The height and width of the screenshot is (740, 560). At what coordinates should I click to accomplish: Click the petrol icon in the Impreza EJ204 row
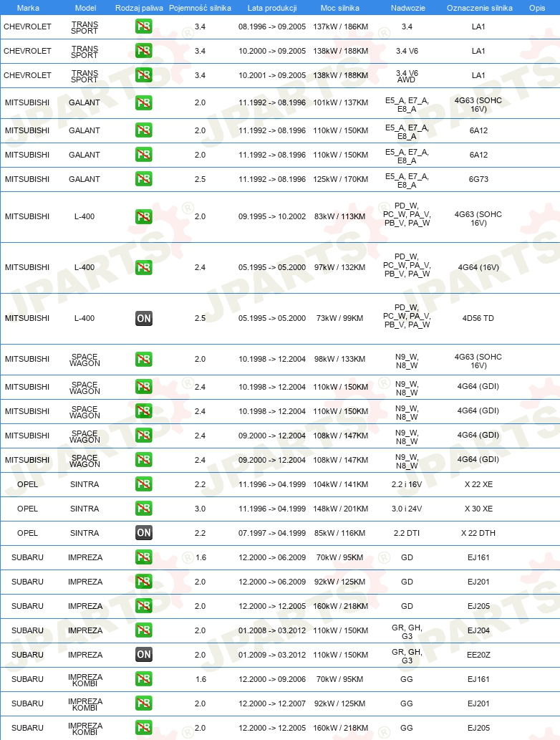[x=143, y=630]
